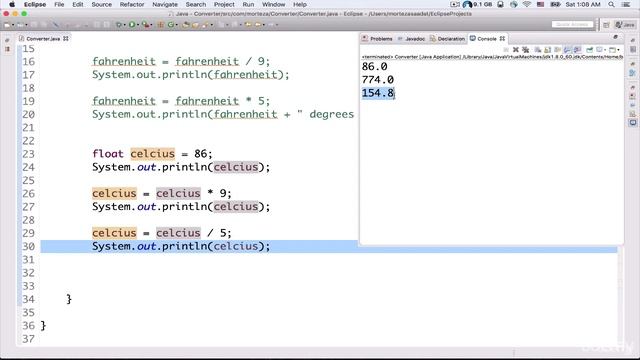Minimize the Console view panel

click(x=616, y=37)
